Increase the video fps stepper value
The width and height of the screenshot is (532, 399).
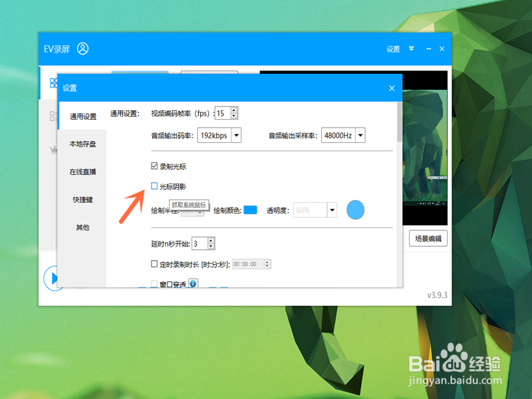(x=234, y=110)
